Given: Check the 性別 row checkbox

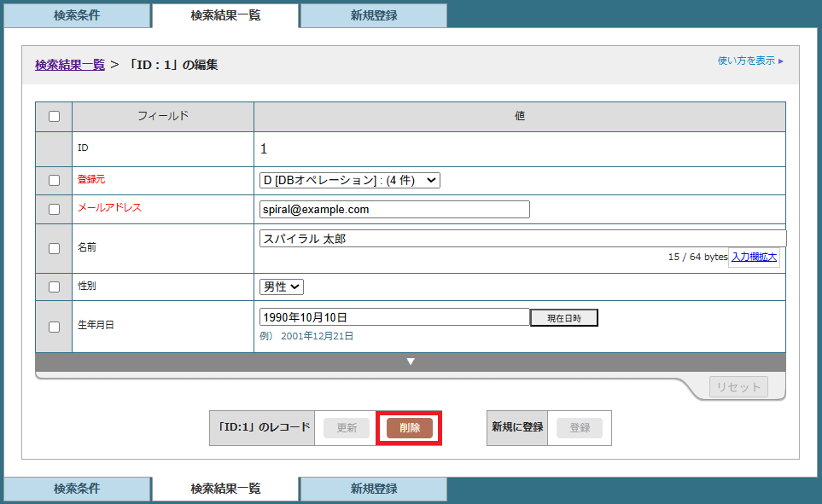Looking at the screenshot, I should pos(53,288).
